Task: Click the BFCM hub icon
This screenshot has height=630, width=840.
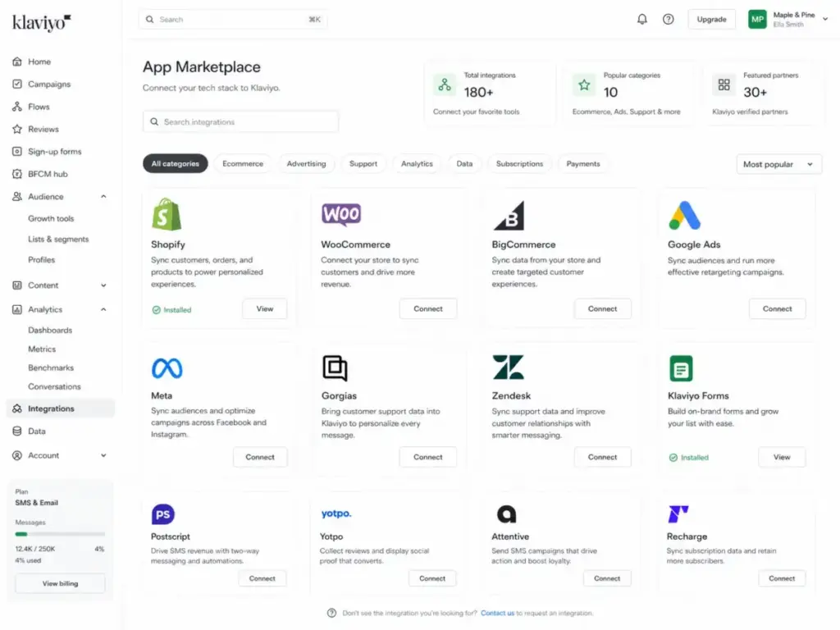Action: (17, 174)
